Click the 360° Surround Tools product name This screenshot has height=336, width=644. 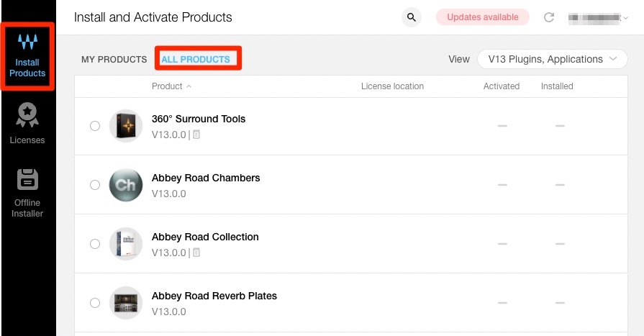click(199, 119)
